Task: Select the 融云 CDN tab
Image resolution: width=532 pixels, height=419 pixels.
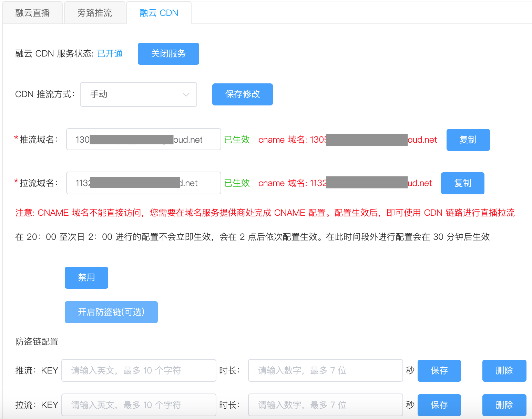Action: point(159,13)
